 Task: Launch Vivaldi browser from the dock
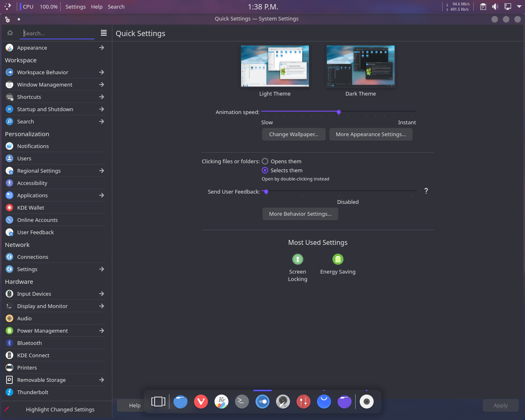pos(201,402)
